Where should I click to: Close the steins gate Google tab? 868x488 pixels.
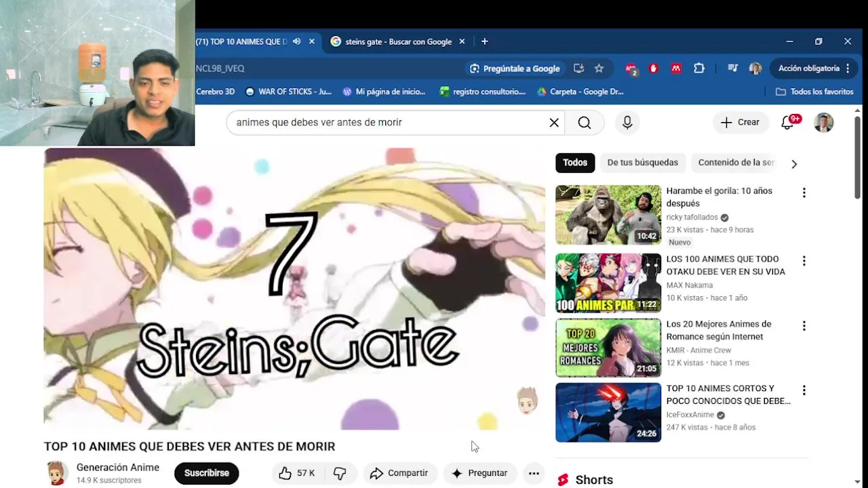tap(462, 41)
